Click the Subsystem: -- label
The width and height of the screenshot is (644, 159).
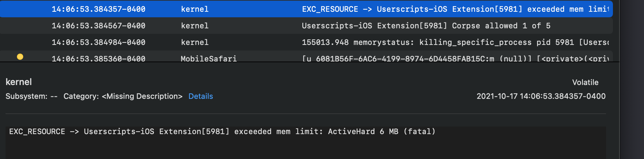click(31, 96)
